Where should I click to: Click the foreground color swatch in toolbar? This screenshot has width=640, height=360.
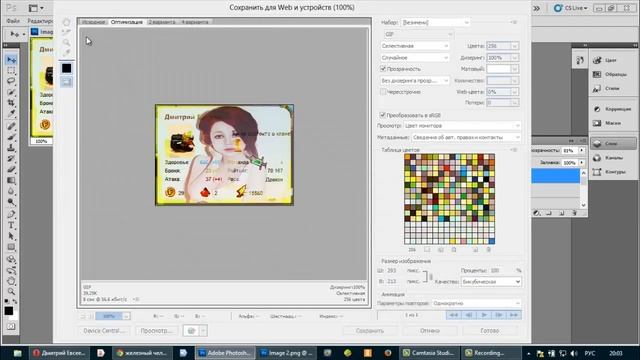tap(9, 311)
